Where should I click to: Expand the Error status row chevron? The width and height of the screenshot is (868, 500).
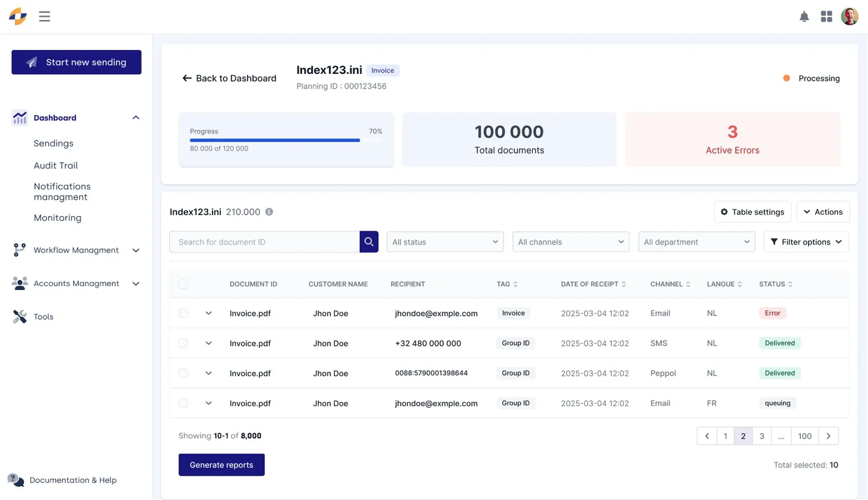[208, 313]
